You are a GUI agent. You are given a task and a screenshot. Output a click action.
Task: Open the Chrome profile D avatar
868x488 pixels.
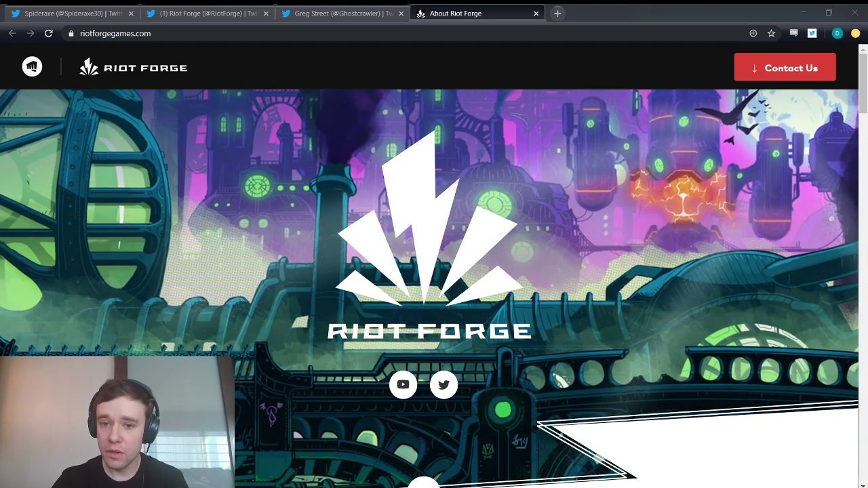click(x=837, y=33)
